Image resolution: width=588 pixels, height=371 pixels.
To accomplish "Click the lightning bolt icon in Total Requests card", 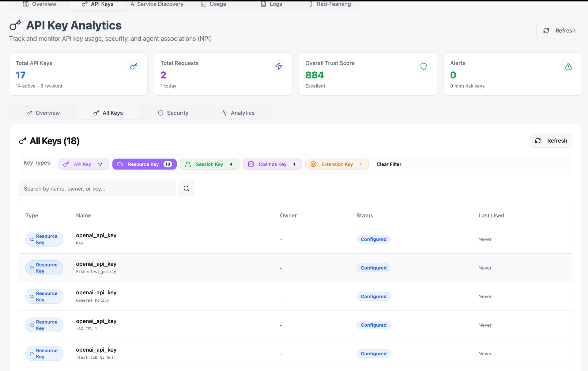I will pos(279,66).
